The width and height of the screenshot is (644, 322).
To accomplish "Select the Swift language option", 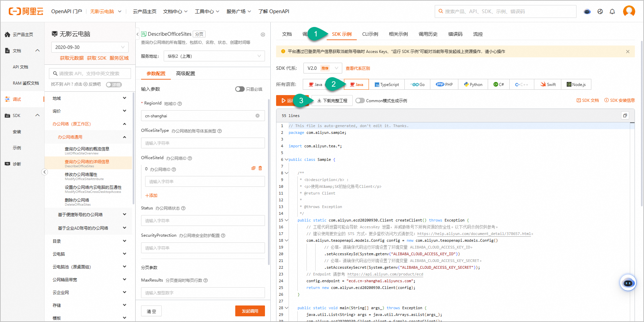I will [548, 84].
